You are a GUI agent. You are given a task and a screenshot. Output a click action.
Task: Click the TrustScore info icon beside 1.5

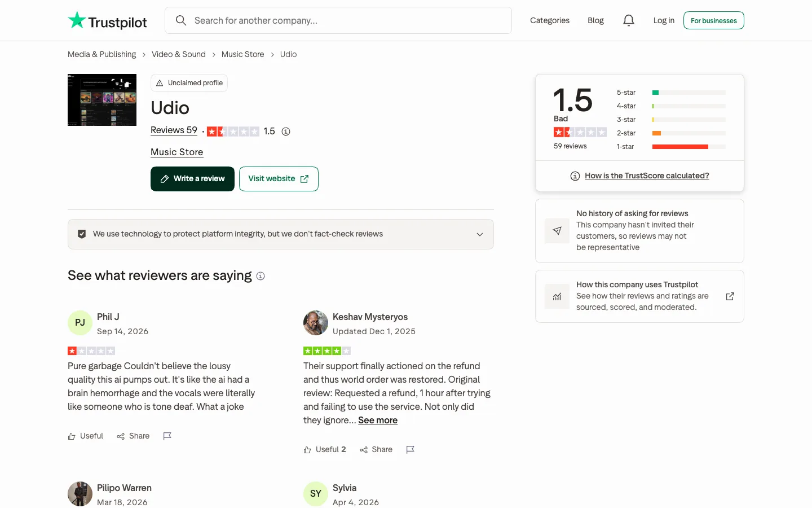[x=286, y=132]
